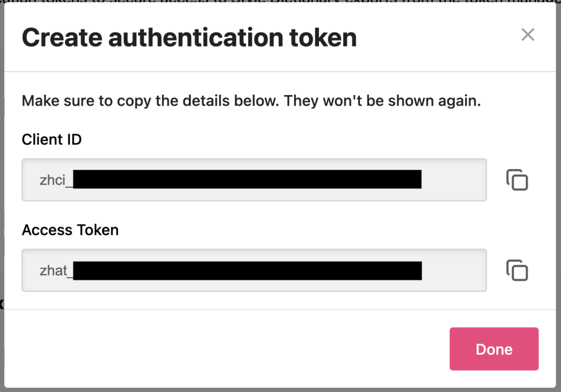
Task: Click the zhci_ prefix text
Action: [x=56, y=180]
